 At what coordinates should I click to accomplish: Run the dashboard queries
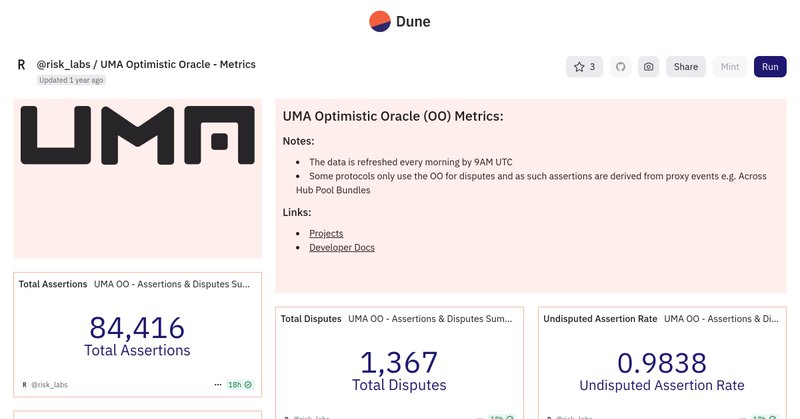coord(770,67)
